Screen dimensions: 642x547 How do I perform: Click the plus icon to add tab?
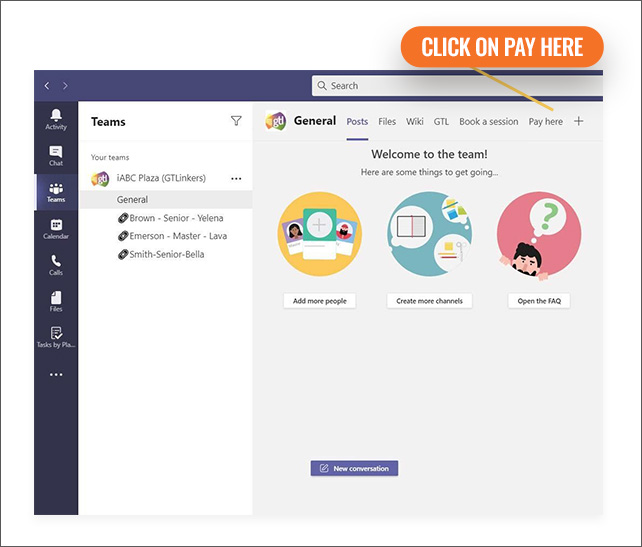tap(578, 122)
